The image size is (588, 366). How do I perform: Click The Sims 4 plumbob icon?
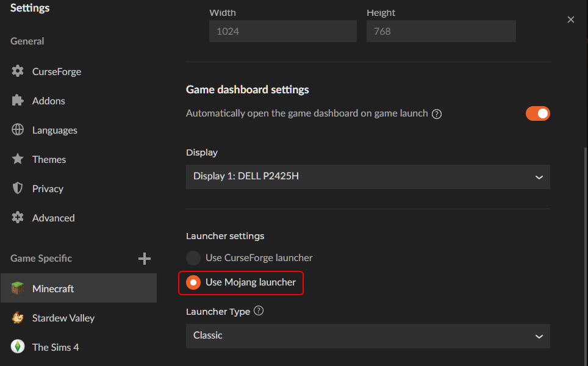(x=18, y=346)
